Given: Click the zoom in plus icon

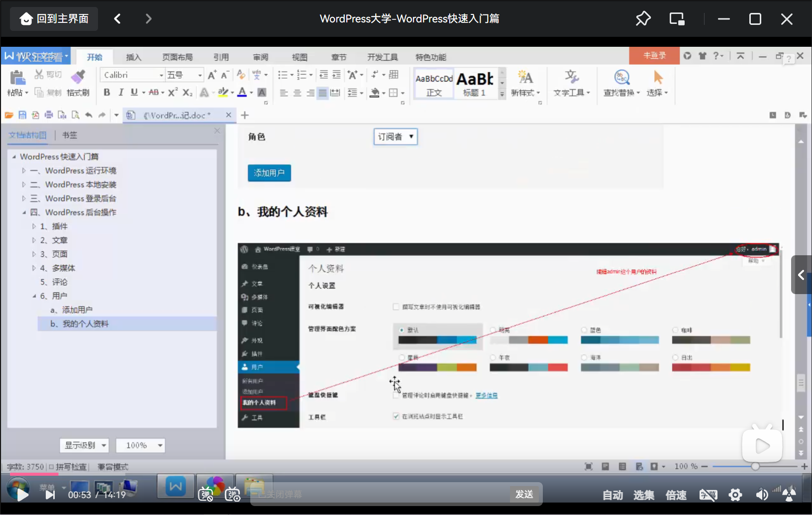Looking at the screenshot, I should (x=804, y=466).
